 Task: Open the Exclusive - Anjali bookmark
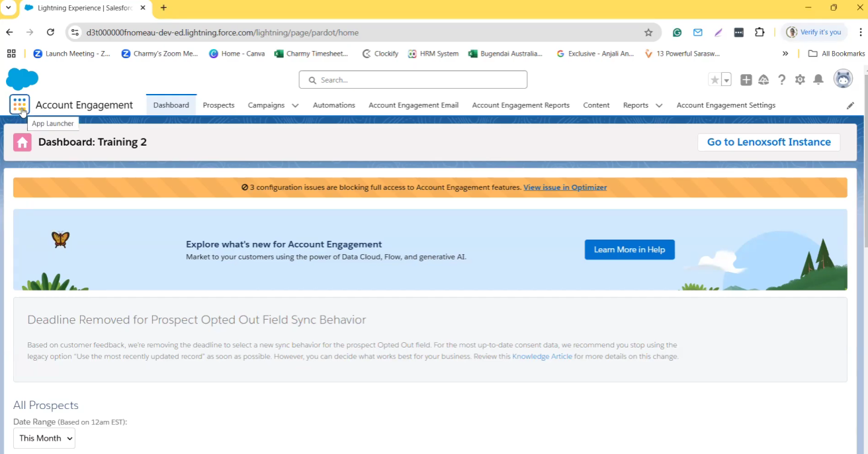[595, 54]
